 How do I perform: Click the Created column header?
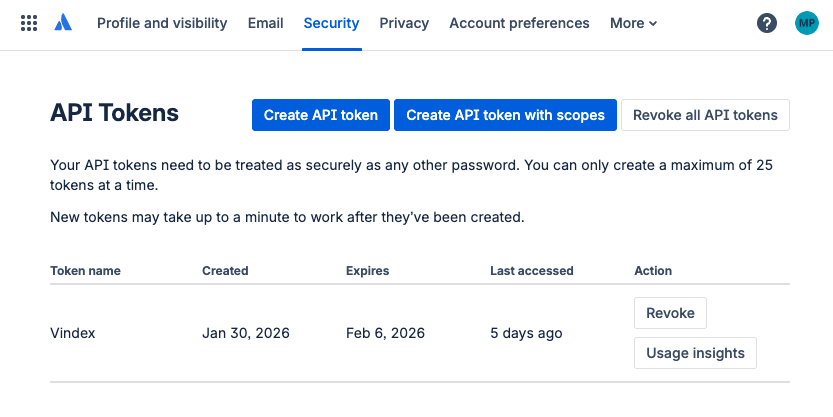(x=225, y=271)
